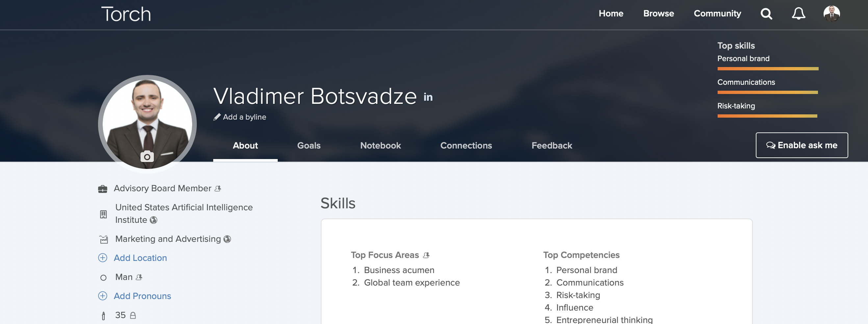Click plus icon beside Add Pronouns
868x324 pixels.
click(x=102, y=296)
